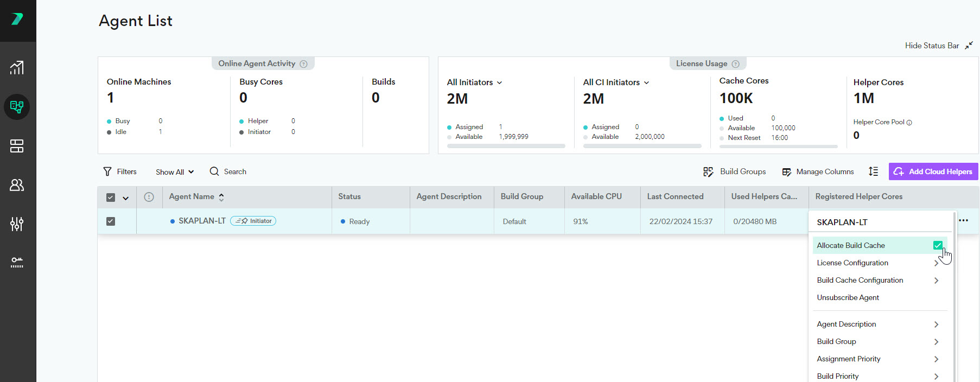Select Unsubscribe Agent from context menu

(848, 298)
